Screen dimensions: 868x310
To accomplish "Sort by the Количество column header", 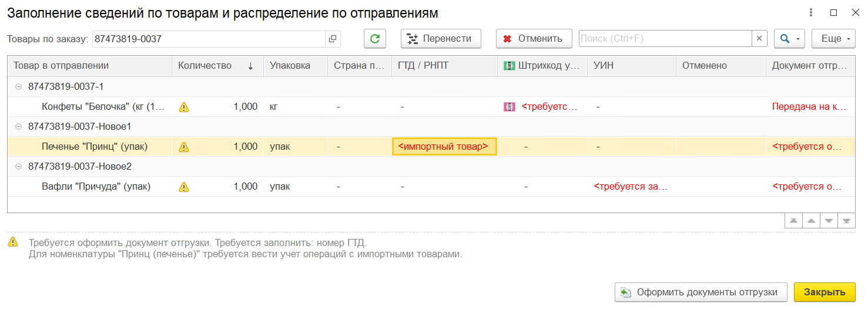I will pyautogui.click(x=205, y=66).
